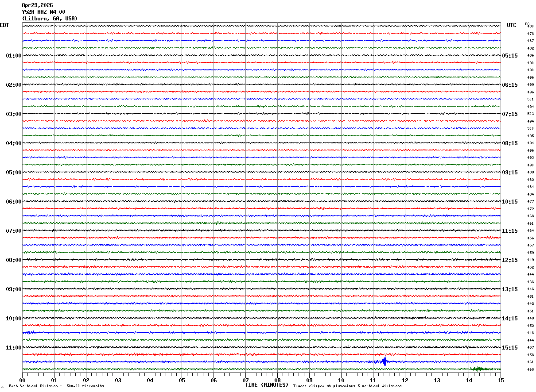Click the 05:15 UTC row label

coord(509,56)
